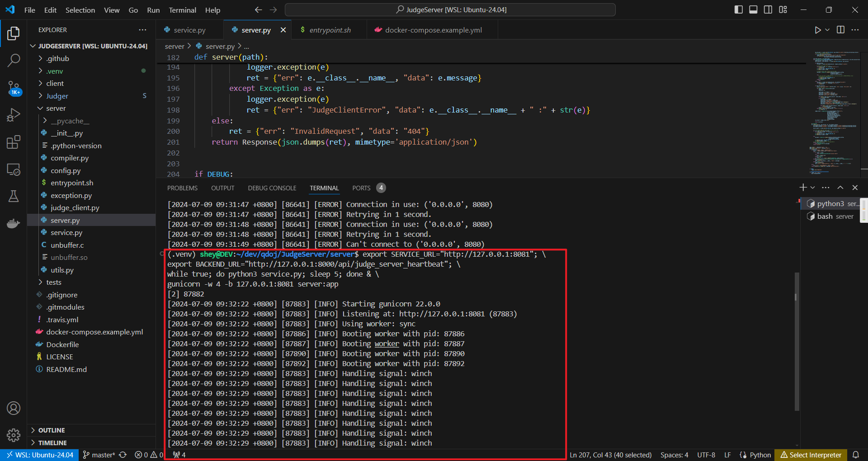Click the terminal vertical scrollbar

coord(797,341)
